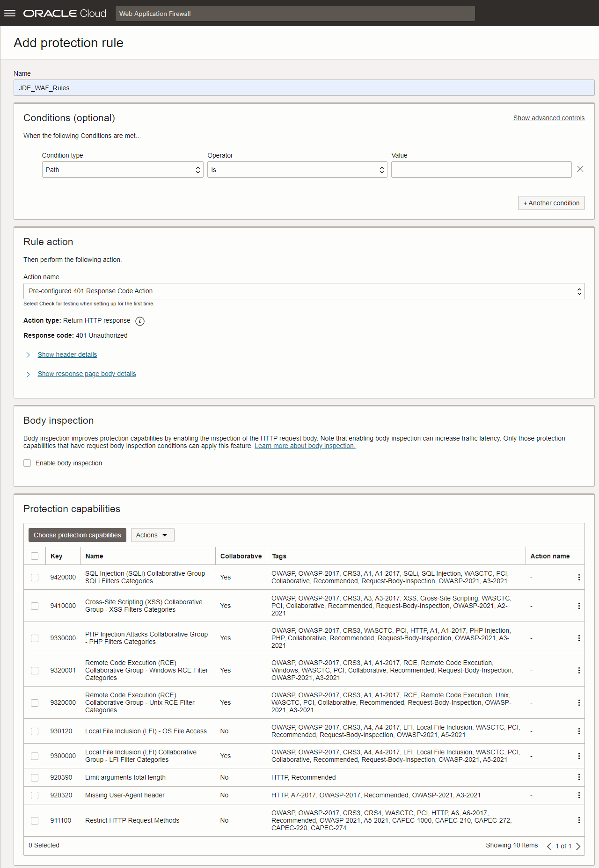Viewport: 599px width, 868px height.
Task: Check the Restrict HTTP Request Methods row
Action: click(35, 821)
